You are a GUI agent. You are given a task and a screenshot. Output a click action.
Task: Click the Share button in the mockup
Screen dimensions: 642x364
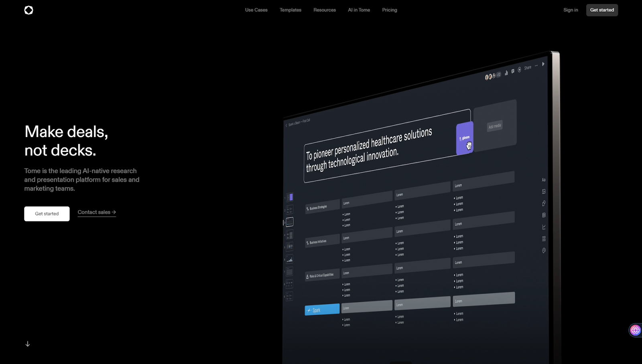[x=528, y=68]
